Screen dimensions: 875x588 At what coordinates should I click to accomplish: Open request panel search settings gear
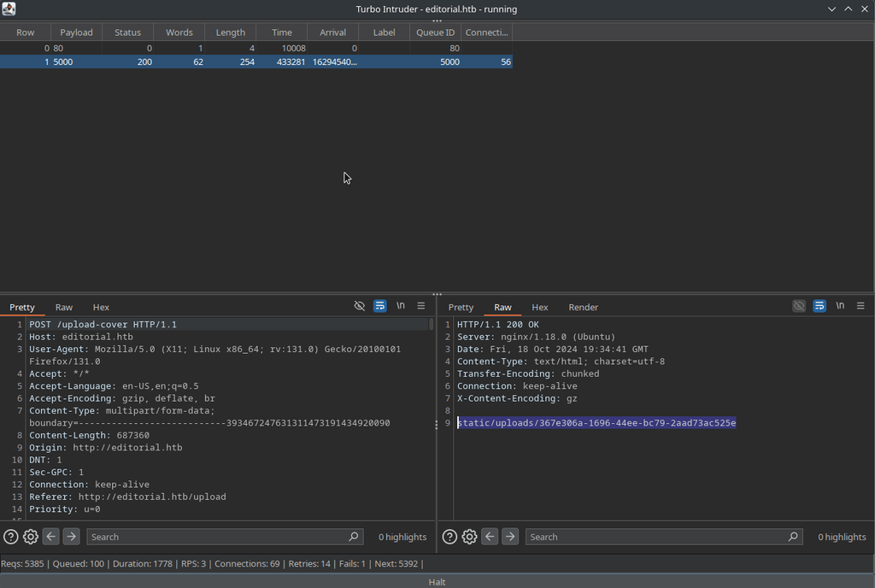coord(31,537)
